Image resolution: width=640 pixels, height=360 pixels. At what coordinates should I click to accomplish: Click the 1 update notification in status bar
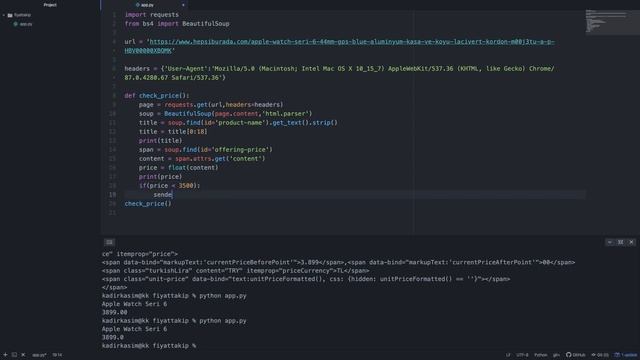pos(626,355)
